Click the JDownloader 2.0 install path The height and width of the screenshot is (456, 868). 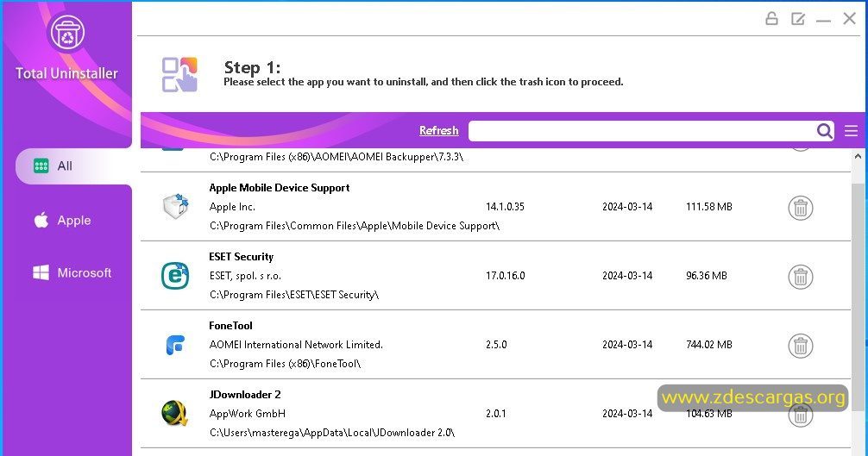(x=332, y=433)
